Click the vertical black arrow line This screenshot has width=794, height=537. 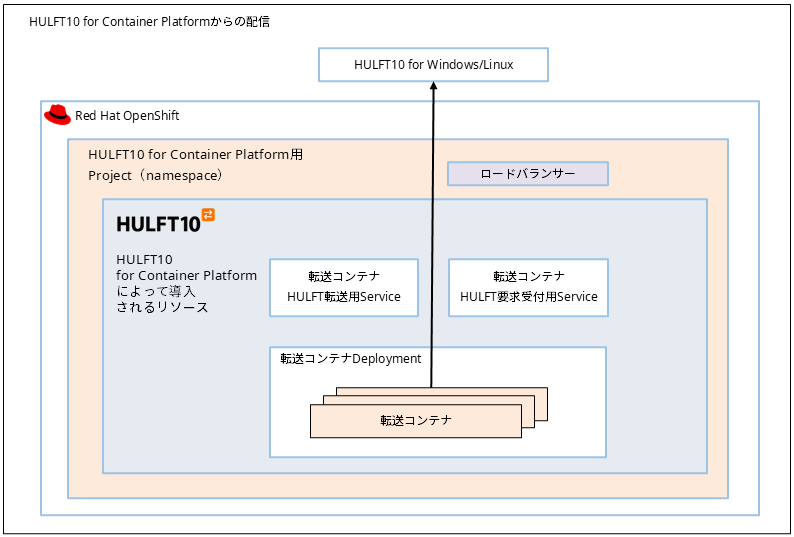point(432,240)
